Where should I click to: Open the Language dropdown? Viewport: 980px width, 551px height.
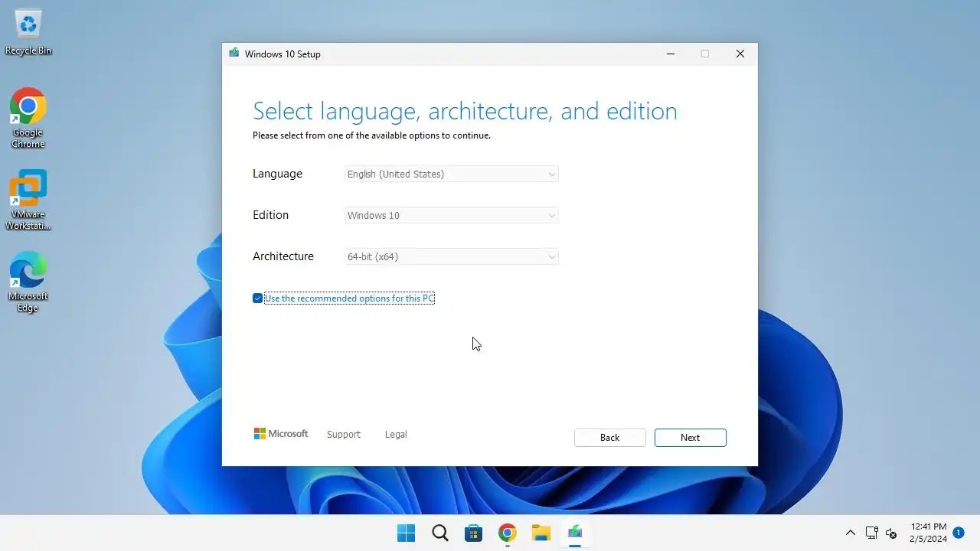(x=452, y=174)
